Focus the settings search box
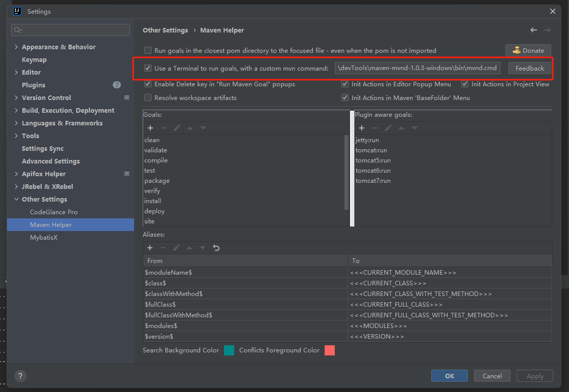Image resolution: width=569 pixels, height=392 pixels. (x=71, y=30)
